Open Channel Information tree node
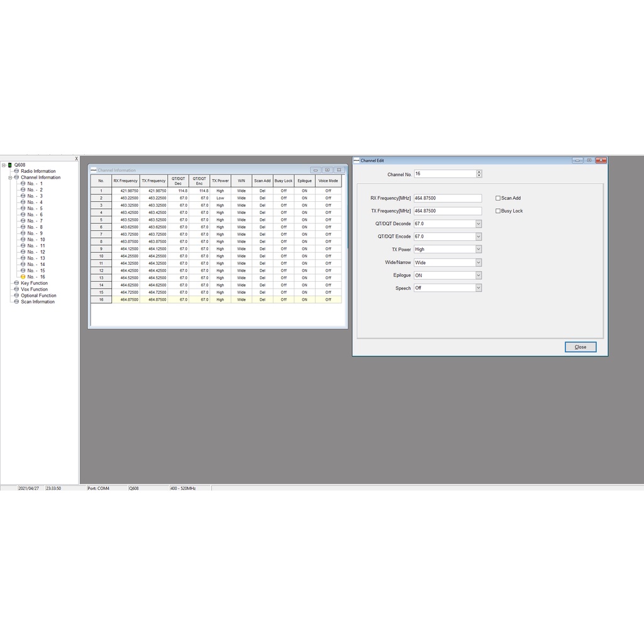644x644 pixels. tap(41, 177)
